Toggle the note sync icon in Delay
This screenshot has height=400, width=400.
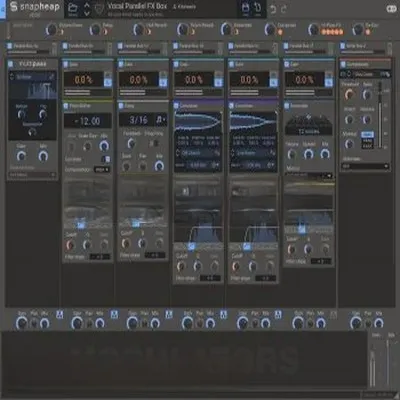[x=161, y=119]
